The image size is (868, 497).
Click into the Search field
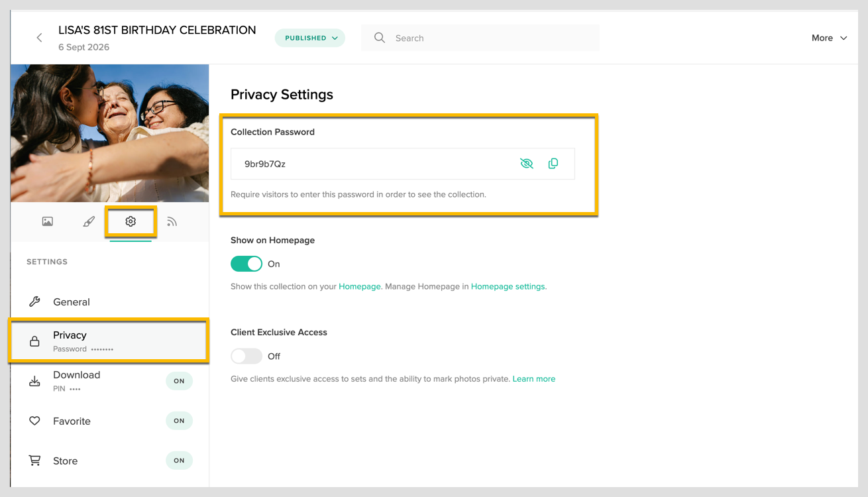point(480,38)
